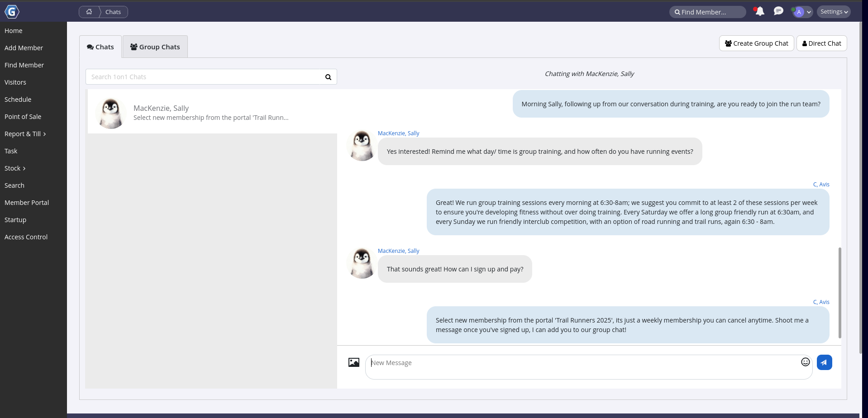Image resolution: width=868 pixels, height=418 pixels.
Task: Click the Create Group Chat button
Action: 756,43
